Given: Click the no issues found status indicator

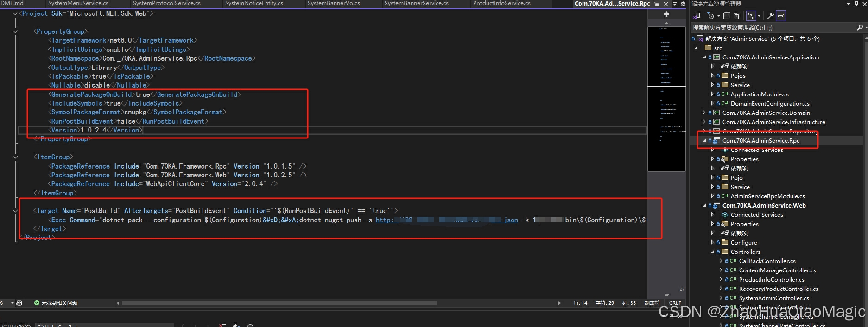Looking at the screenshot, I should [x=56, y=303].
